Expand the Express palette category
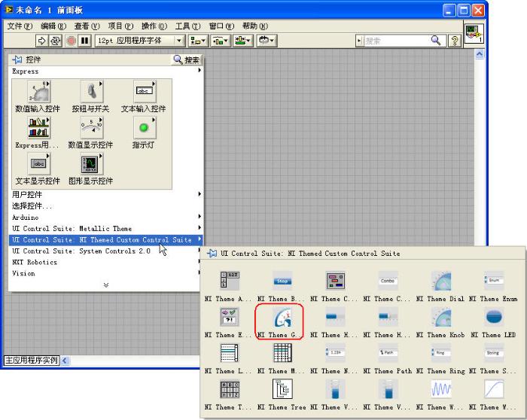The image size is (527, 420). click(x=105, y=71)
